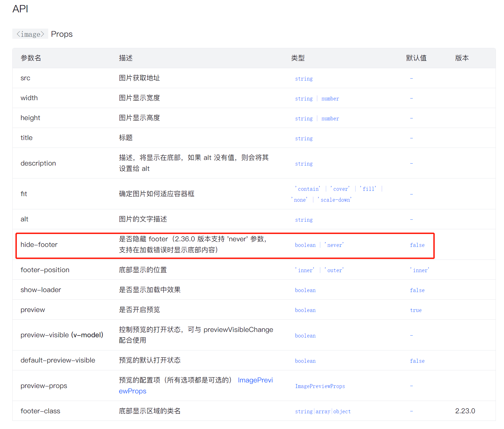The height and width of the screenshot is (429, 504).
Task: Click the object type link in footer-class row
Action: (x=342, y=411)
